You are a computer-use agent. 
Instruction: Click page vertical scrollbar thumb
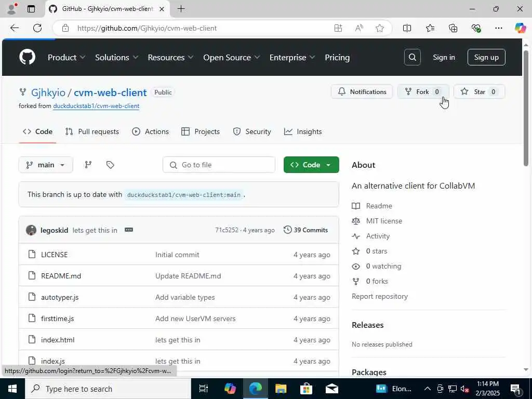click(x=526, y=108)
